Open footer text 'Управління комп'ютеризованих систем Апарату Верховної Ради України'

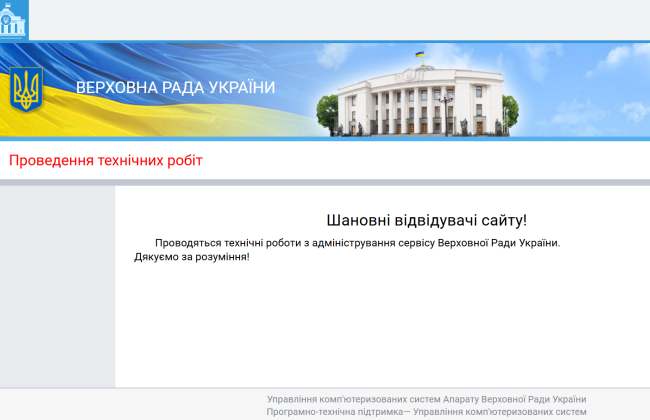427,399
